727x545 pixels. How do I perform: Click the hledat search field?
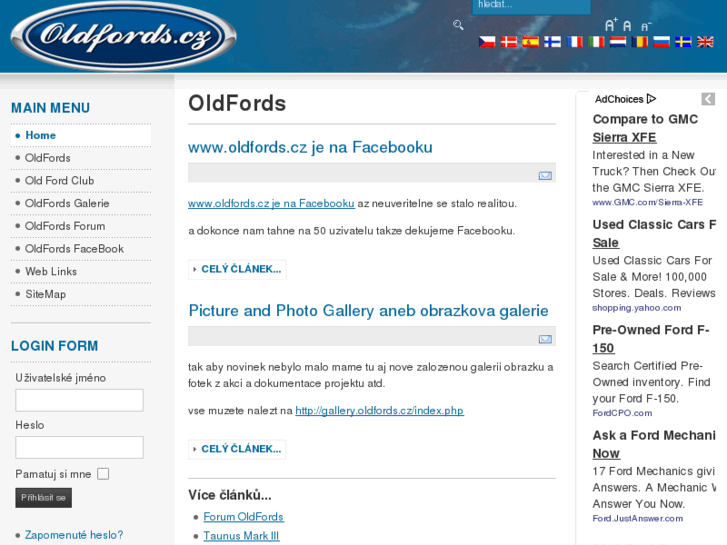[x=531, y=6]
